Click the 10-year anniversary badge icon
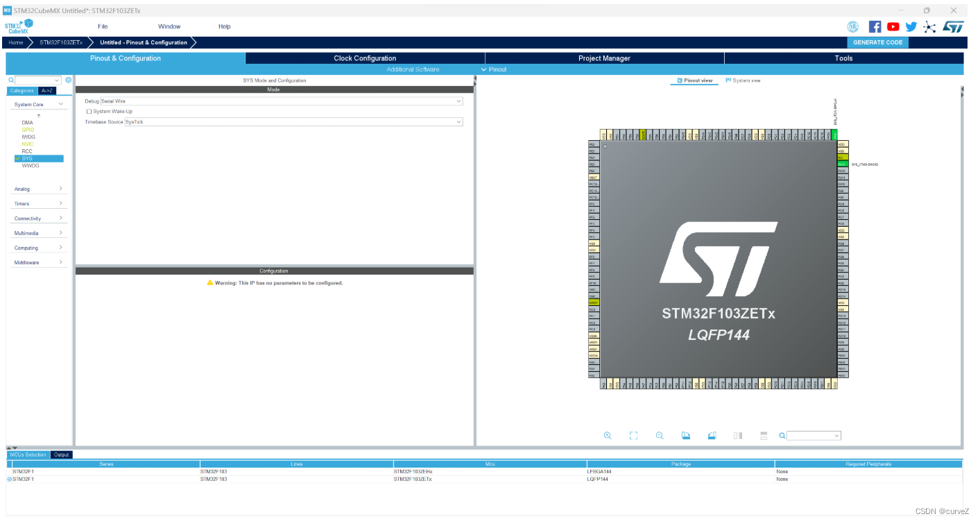Screen dimensions: 980x521 pyautogui.click(x=853, y=26)
